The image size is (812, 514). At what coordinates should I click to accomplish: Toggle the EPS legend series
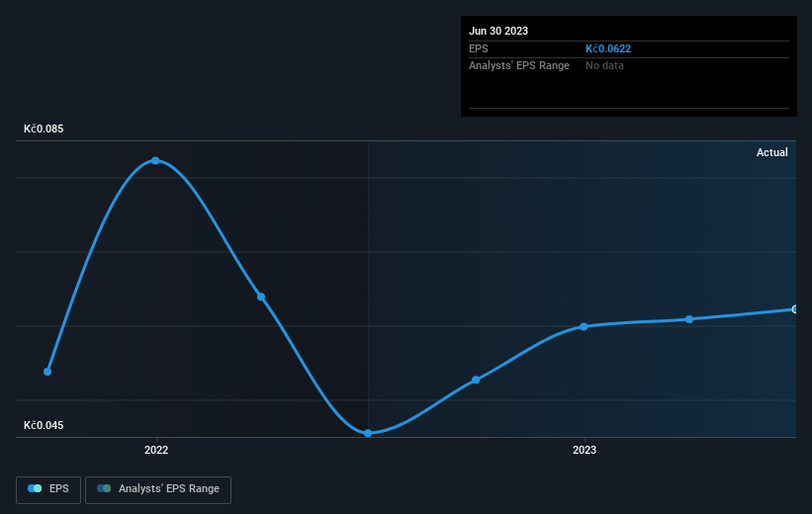48,489
